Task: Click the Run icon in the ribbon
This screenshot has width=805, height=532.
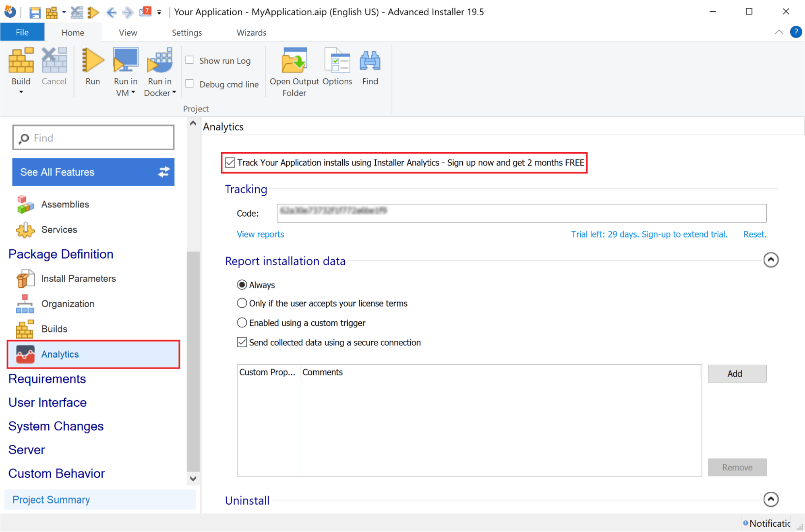Action: point(93,61)
